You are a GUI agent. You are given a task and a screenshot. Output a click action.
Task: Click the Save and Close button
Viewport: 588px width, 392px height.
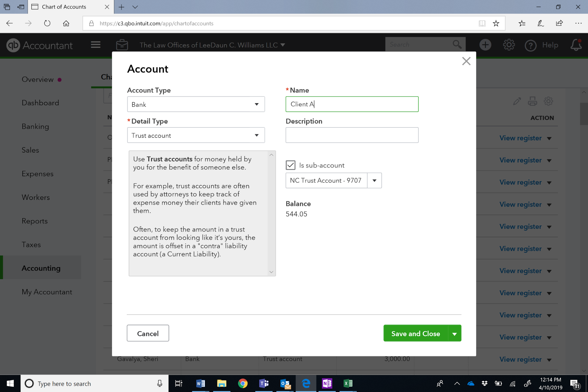pos(415,333)
